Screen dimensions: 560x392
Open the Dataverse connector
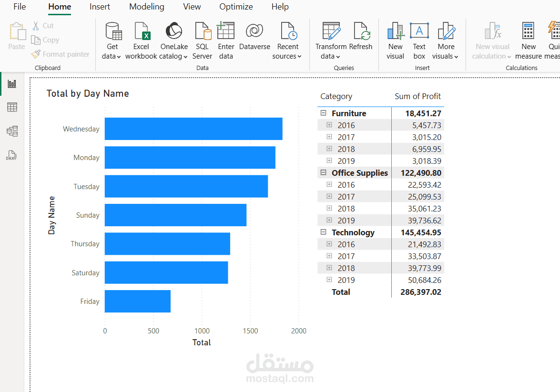coord(255,37)
